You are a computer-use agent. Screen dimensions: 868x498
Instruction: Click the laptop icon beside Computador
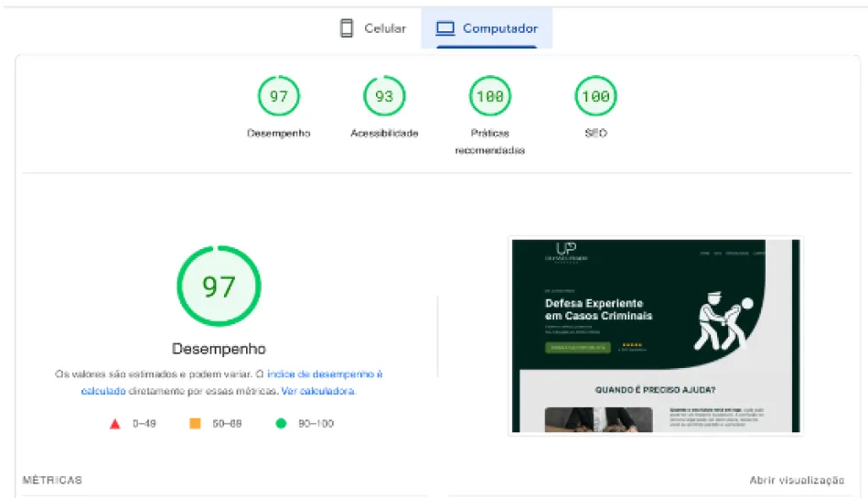445,28
